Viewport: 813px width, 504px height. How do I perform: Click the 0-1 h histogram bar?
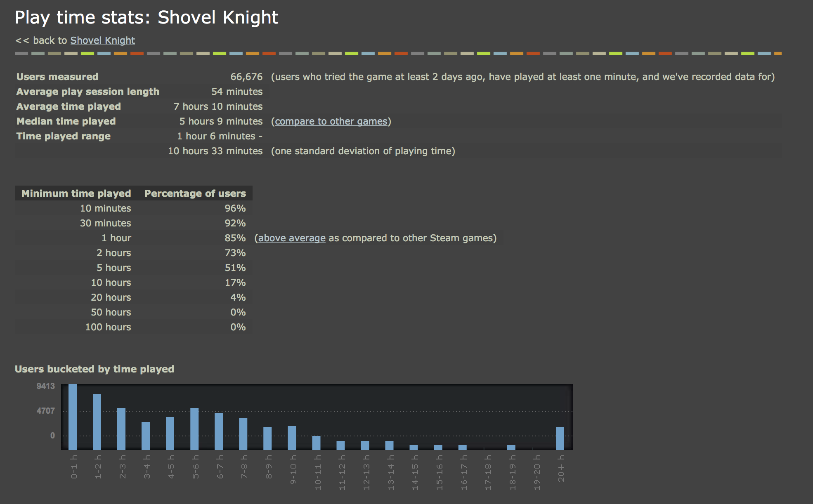(73, 417)
